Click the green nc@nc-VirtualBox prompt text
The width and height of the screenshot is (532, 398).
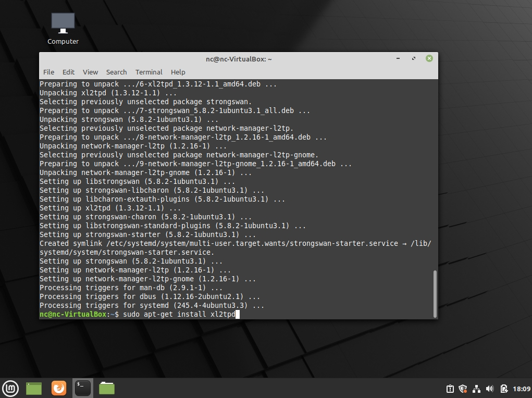pyautogui.click(x=73, y=314)
